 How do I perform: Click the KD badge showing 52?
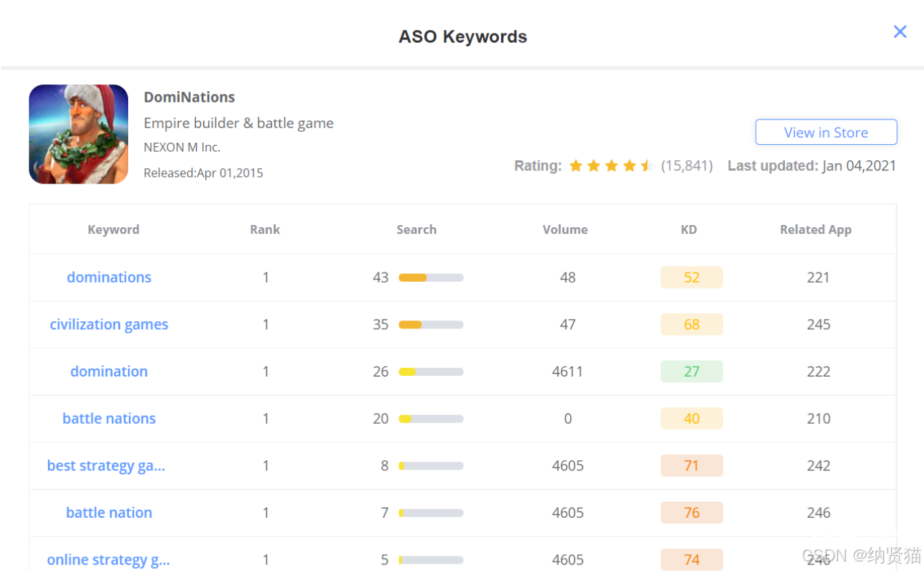coord(692,277)
